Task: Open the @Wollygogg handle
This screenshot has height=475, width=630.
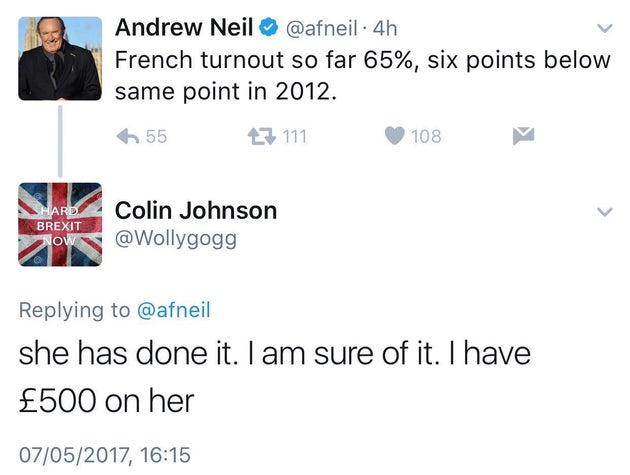Action: point(176,239)
